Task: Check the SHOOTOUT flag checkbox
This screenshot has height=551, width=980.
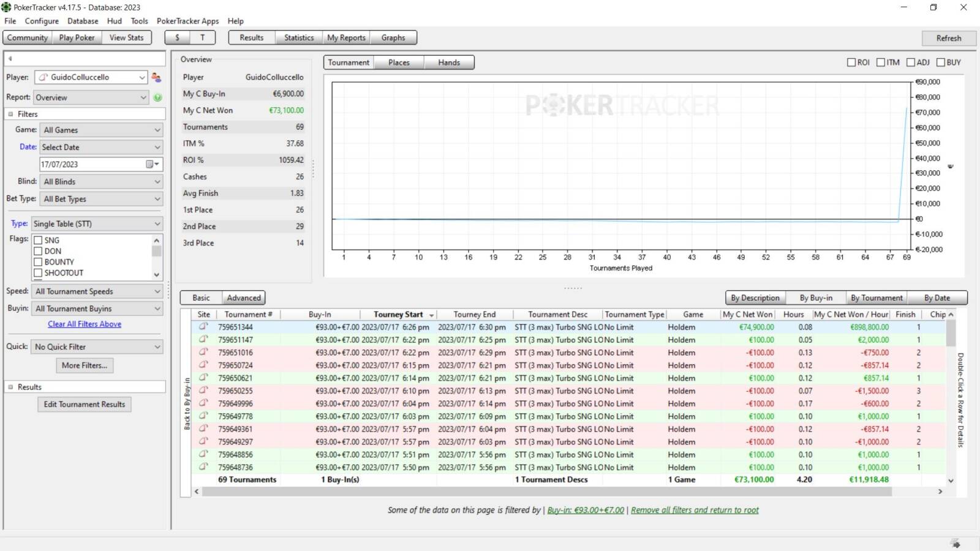Action: 38,273
